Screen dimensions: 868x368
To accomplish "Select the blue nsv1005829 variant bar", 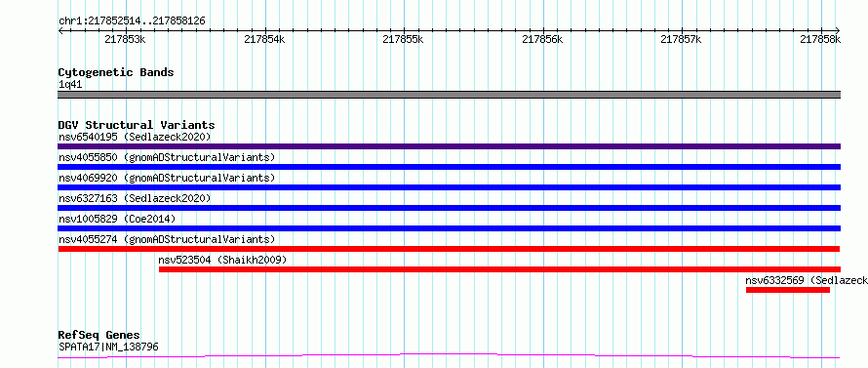I will pyautogui.click(x=449, y=228).
